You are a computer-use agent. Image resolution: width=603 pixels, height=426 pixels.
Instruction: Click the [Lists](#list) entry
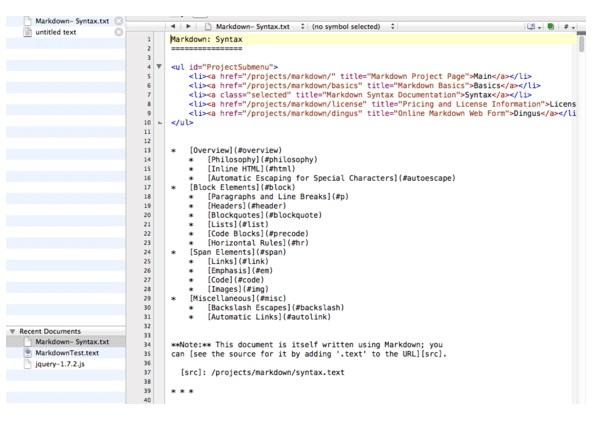(238, 224)
